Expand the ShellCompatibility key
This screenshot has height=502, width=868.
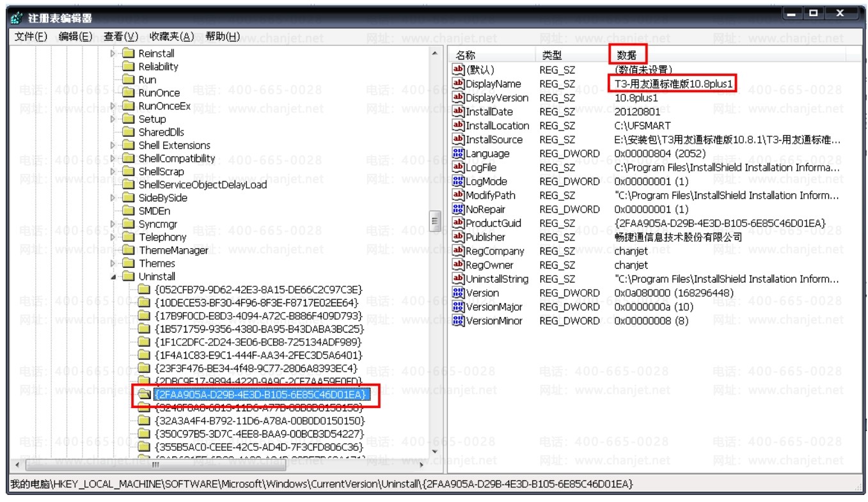pyautogui.click(x=113, y=159)
